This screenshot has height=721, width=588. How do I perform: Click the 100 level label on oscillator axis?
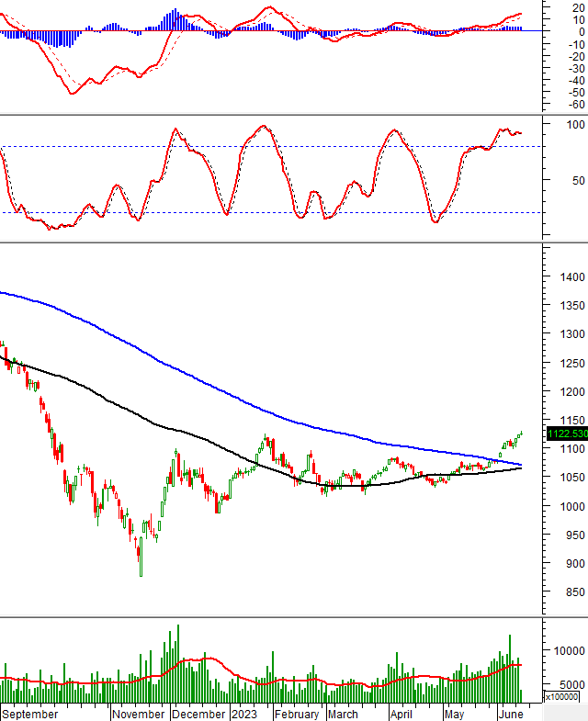click(x=575, y=124)
